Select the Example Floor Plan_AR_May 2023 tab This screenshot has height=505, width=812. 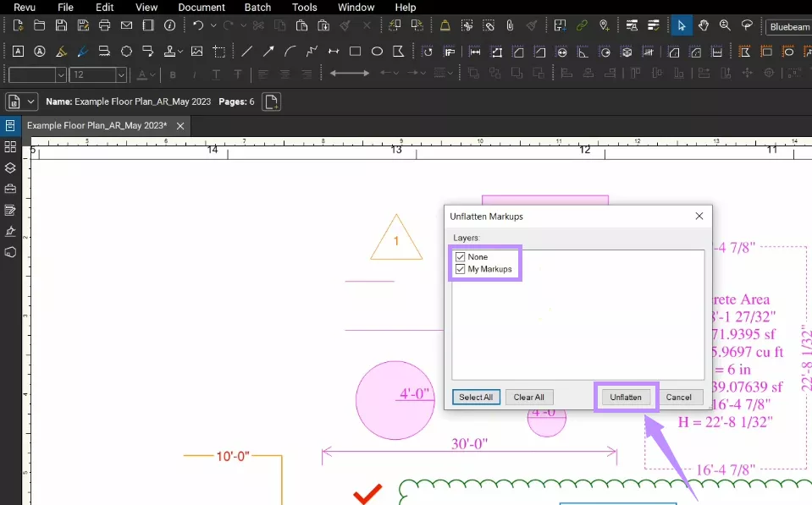coord(97,125)
